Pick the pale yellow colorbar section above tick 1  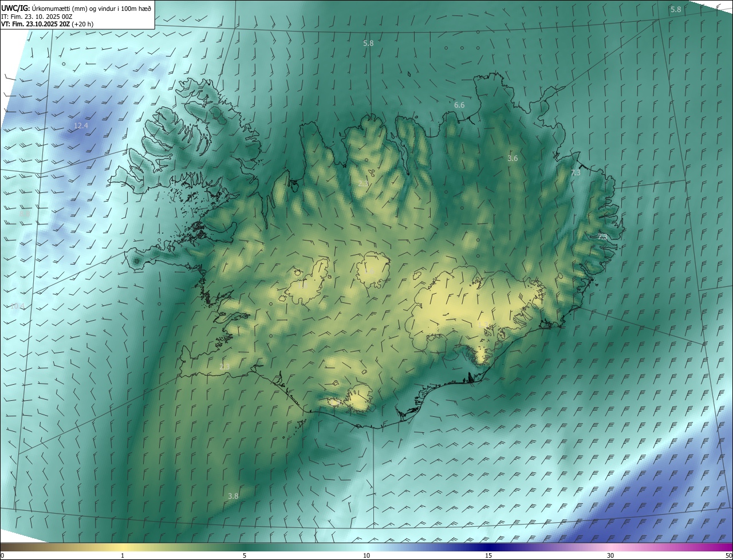point(123,547)
